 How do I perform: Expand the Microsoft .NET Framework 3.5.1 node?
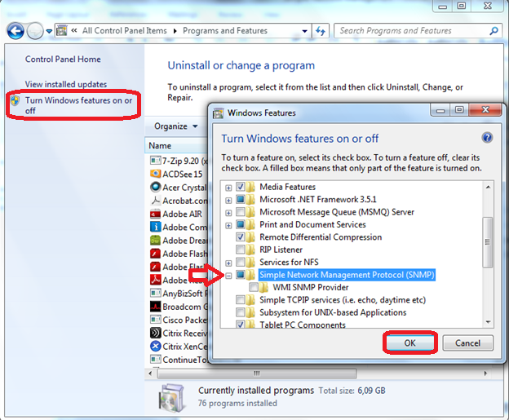click(228, 201)
